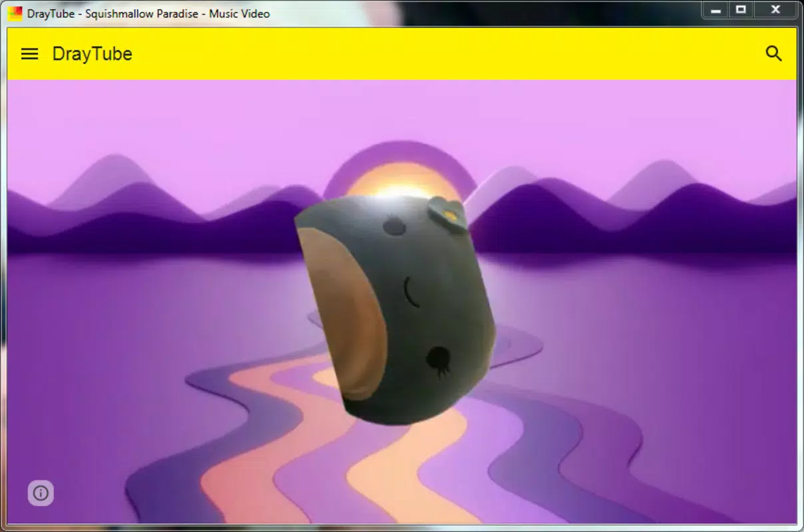Close the DrayTube window
The image size is (804, 532).
775,10
